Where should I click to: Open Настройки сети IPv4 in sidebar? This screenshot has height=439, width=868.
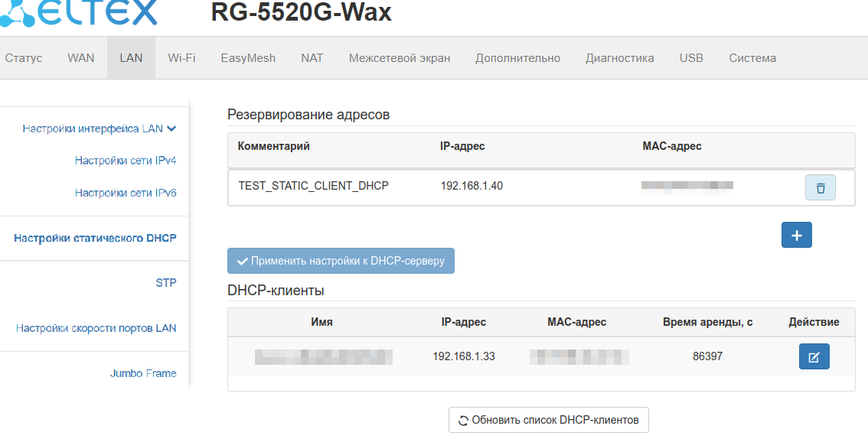coord(126,161)
